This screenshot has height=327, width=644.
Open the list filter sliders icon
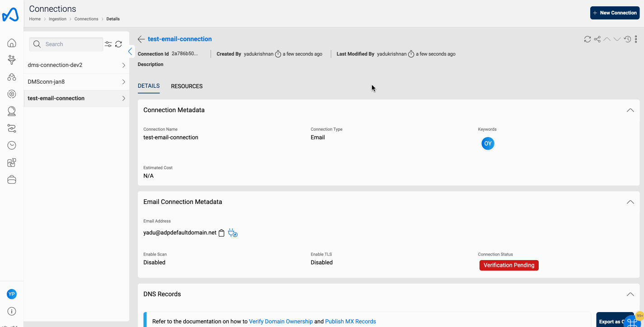(x=108, y=44)
